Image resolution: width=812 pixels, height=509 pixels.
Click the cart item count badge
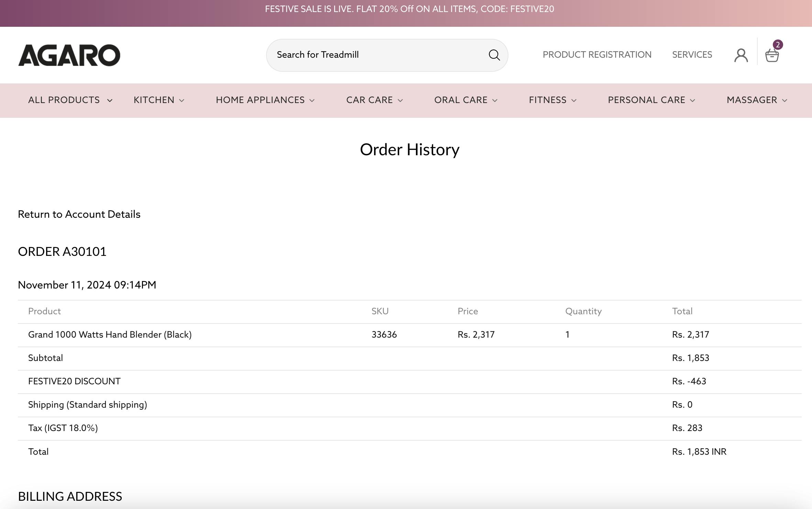pos(778,45)
